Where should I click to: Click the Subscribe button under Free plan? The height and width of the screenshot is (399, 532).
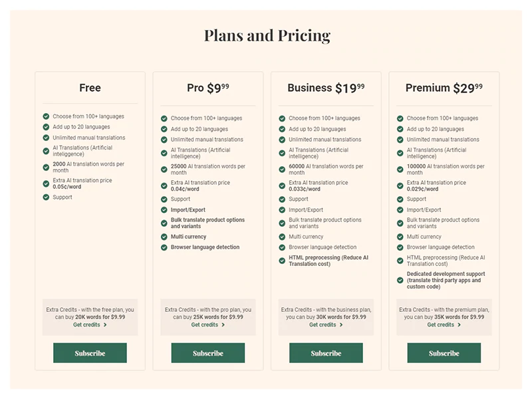(90, 353)
